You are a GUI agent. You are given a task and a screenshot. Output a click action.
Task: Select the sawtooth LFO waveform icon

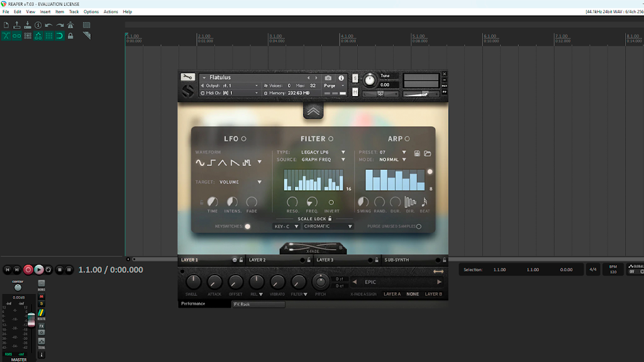(235, 163)
